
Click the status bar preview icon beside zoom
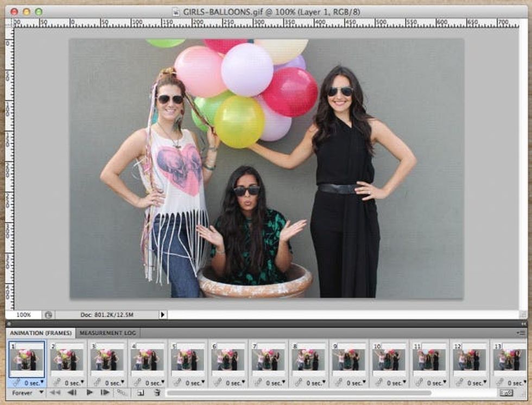[48, 314]
